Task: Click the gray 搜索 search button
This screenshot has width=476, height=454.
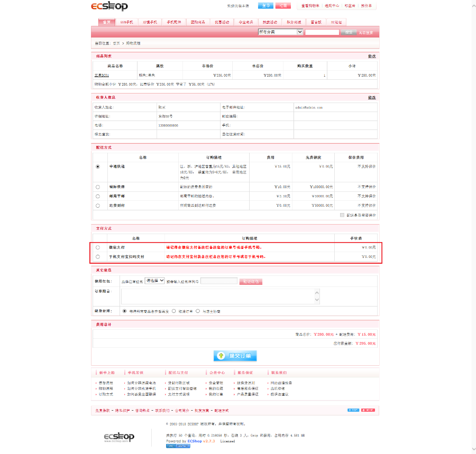Action: click(349, 32)
